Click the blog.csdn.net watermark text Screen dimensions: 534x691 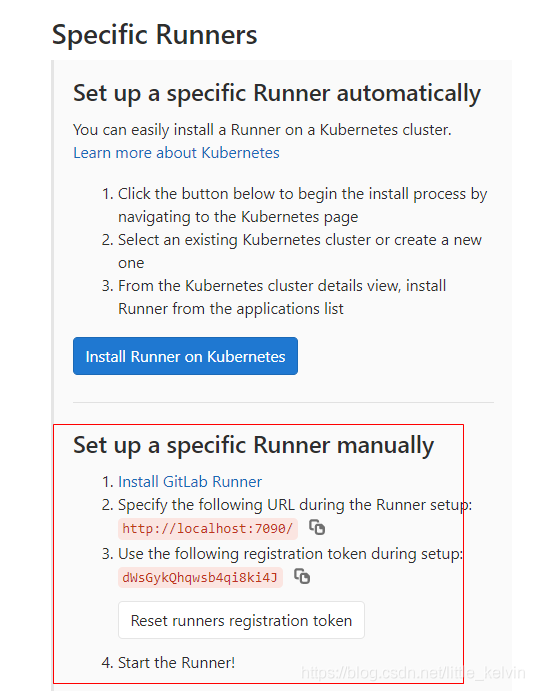413,672
